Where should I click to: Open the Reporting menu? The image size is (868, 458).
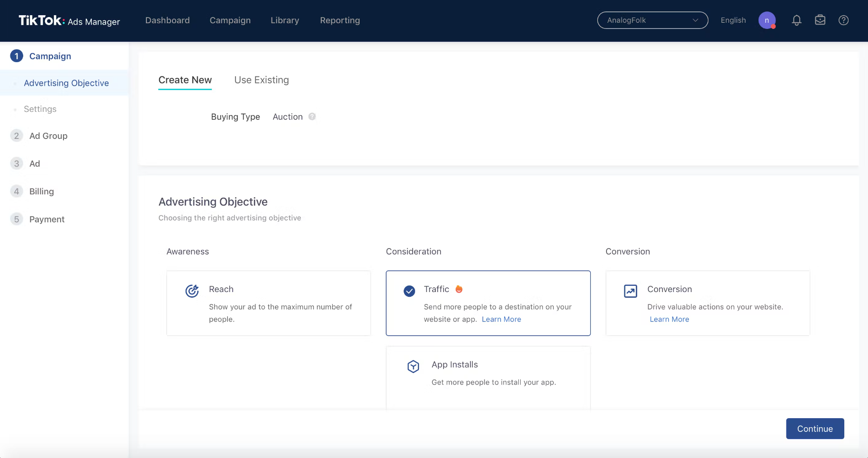pos(340,20)
